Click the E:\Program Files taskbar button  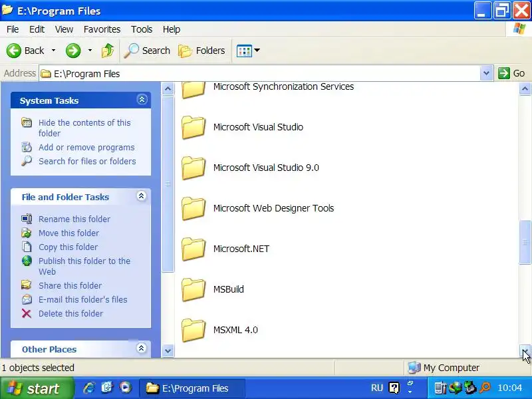(192, 388)
